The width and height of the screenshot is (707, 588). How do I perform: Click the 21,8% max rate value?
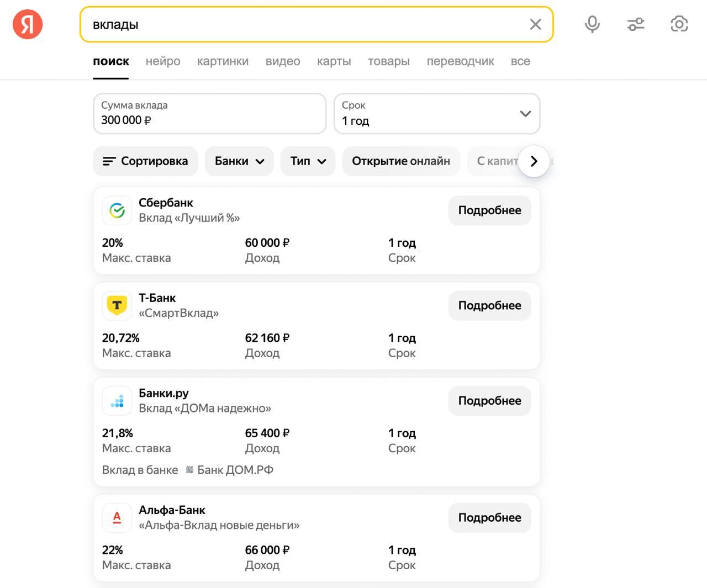pyautogui.click(x=118, y=433)
